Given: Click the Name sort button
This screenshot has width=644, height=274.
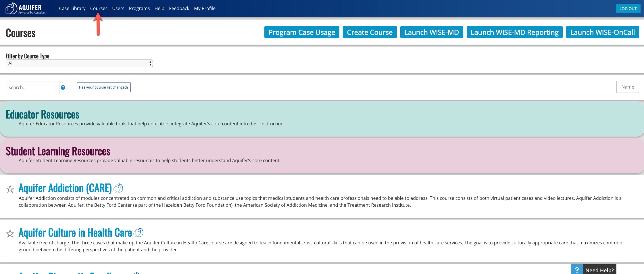Looking at the screenshot, I should 628,87.
